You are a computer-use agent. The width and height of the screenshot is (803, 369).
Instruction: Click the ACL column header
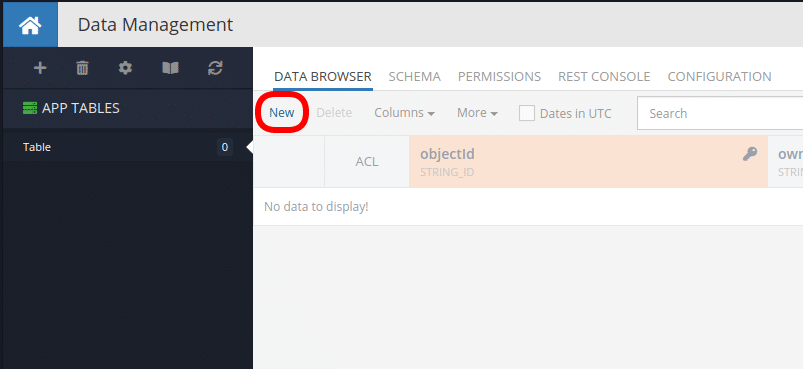[367, 162]
